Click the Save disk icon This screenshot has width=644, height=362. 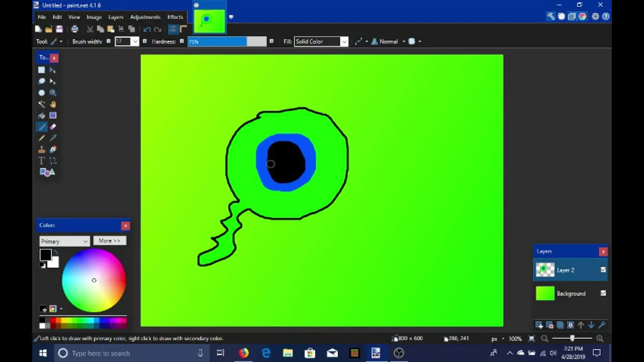pos(59,29)
